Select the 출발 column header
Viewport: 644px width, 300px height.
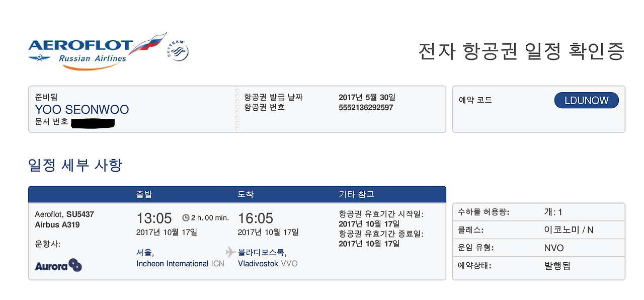point(144,194)
